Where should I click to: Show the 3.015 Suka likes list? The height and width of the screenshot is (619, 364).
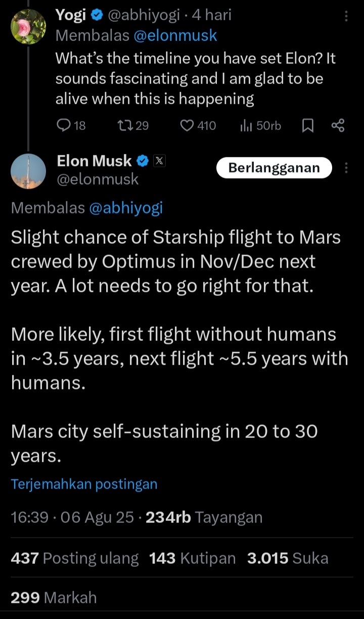point(288,558)
